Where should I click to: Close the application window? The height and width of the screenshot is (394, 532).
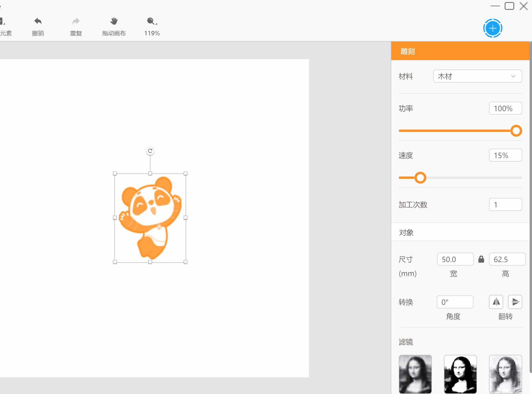point(524,6)
